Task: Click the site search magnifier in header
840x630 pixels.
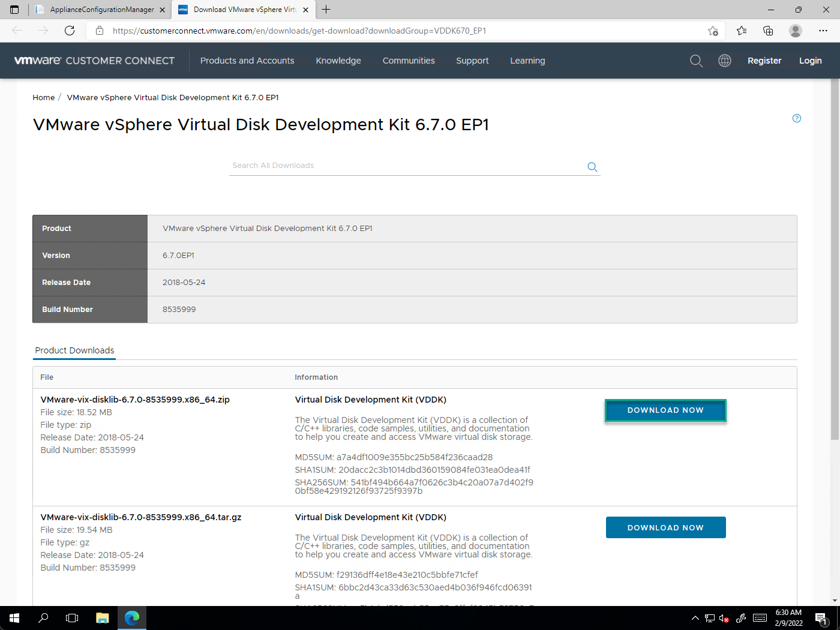Action: click(x=696, y=61)
